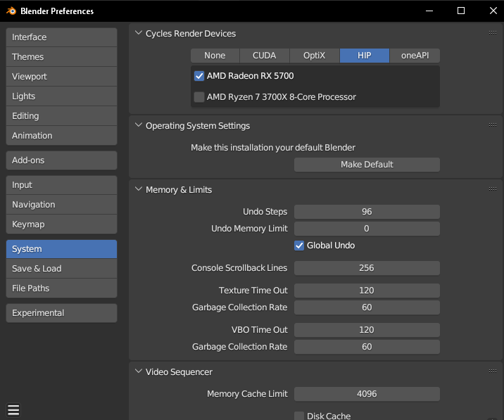Screen dimensions: 504x420
Task: Open the Navigation preferences section
Action: click(x=61, y=205)
